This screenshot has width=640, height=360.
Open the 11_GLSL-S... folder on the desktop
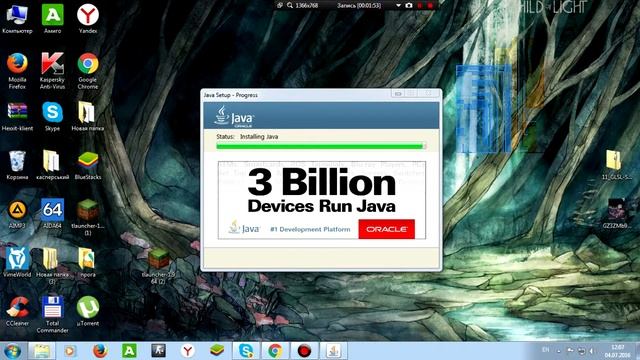pos(616,165)
